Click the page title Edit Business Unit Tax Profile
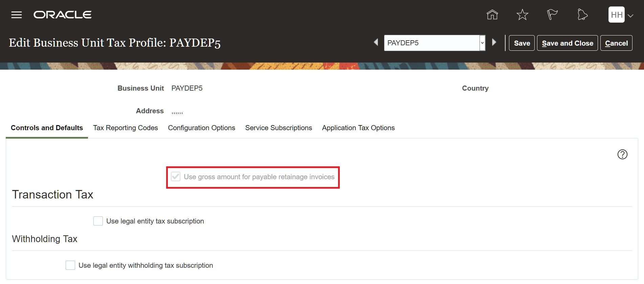 point(115,43)
